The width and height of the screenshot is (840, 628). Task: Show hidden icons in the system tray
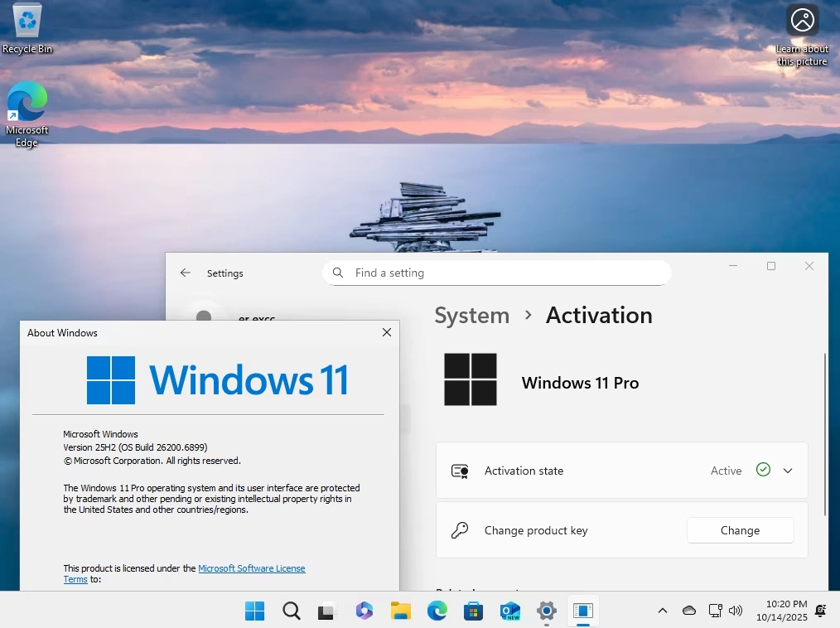click(662, 611)
